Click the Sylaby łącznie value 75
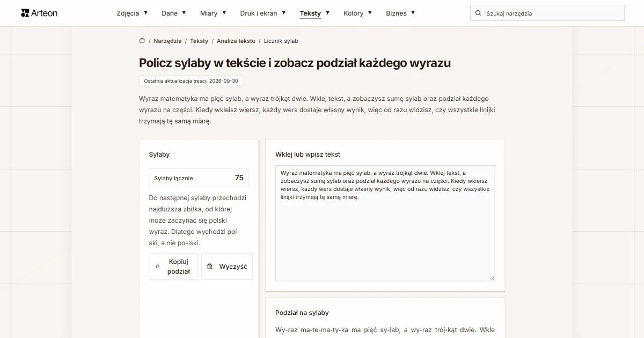The image size is (644, 338). click(x=239, y=178)
